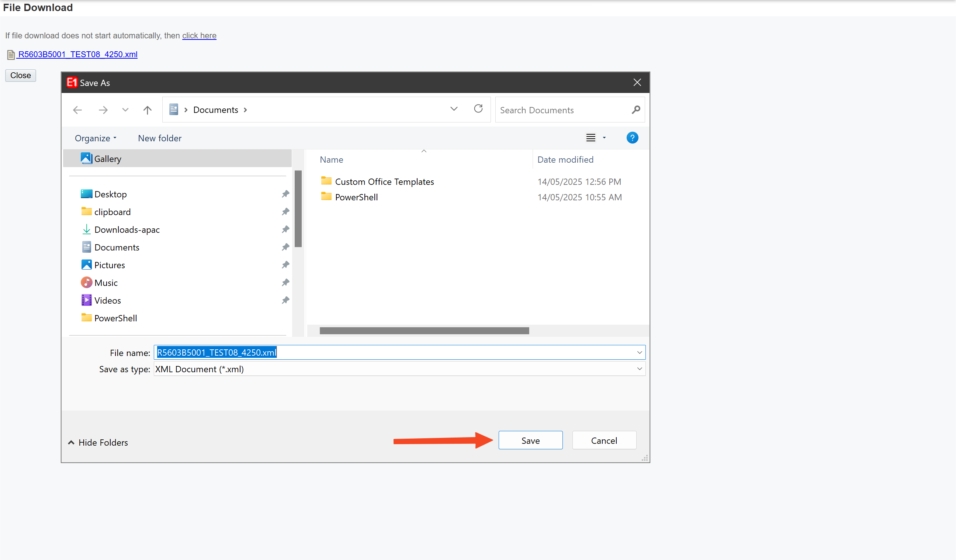
Task: Click the view layout list icon
Action: (590, 138)
